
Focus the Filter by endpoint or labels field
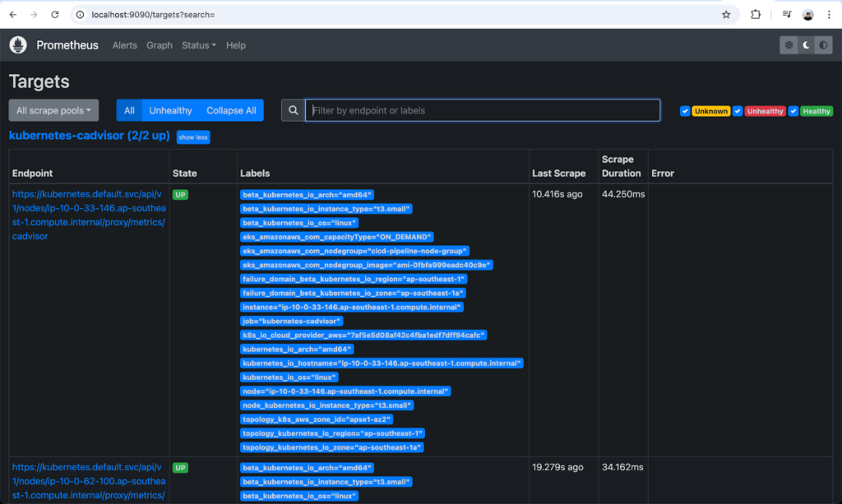[x=483, y=110]
